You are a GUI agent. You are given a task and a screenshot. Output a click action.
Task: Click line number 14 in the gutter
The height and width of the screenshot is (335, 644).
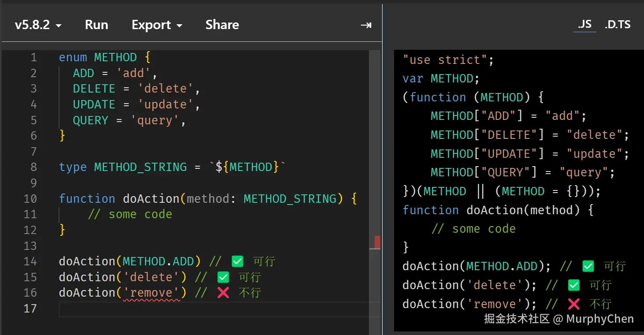click(x=30, y=261)
